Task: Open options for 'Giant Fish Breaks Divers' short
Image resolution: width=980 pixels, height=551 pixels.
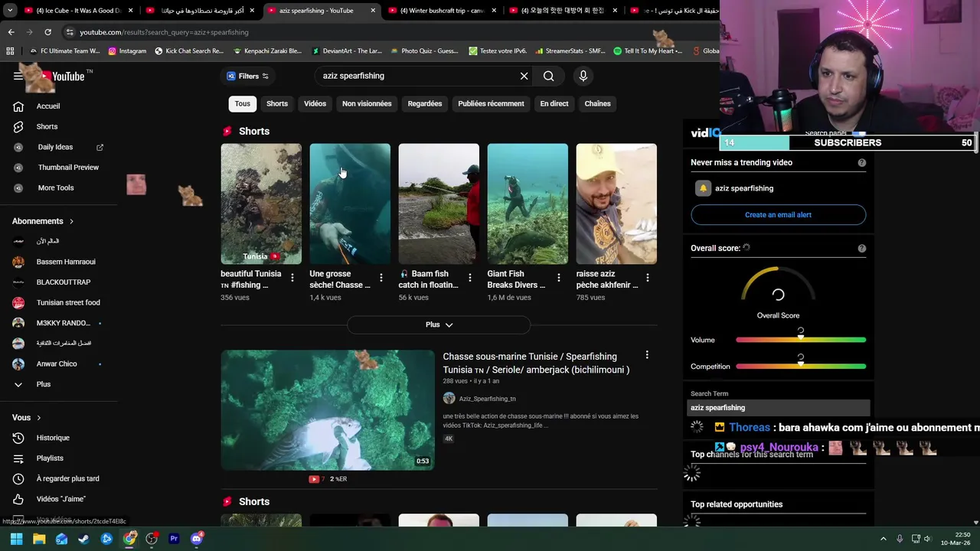Action: [x=559, y=278]
